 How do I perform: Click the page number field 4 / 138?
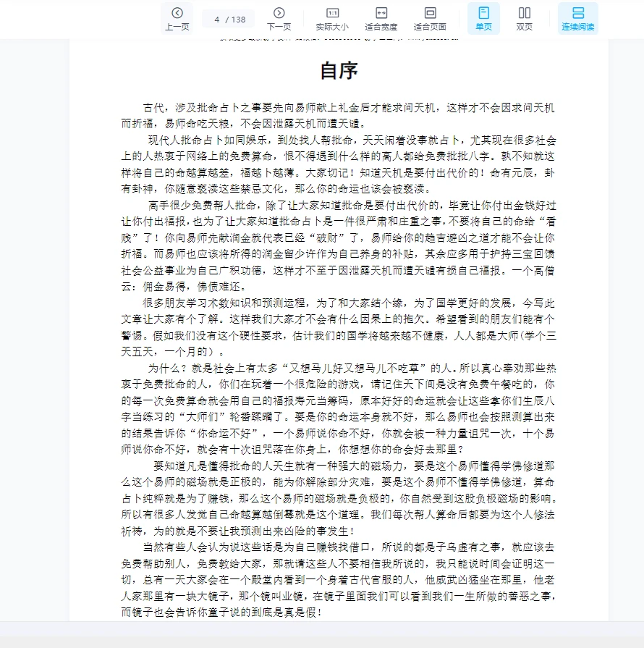(x=229, y=20)
